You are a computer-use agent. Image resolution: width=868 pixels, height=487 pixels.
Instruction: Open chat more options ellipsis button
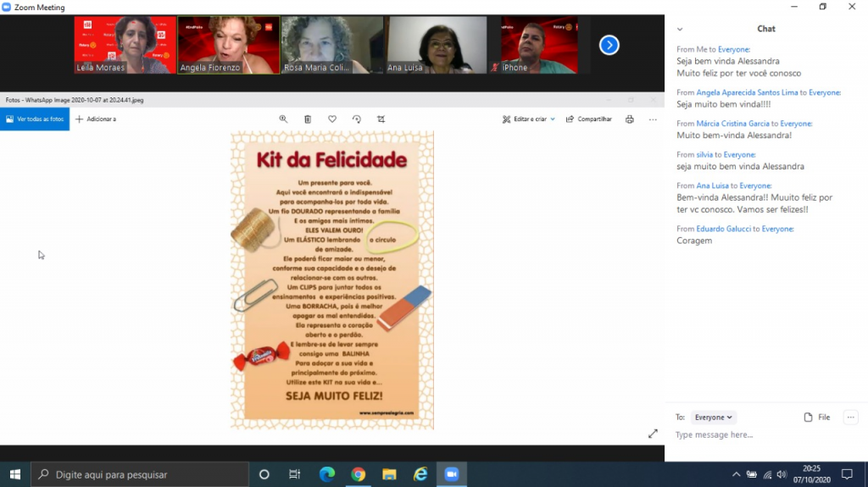[x=851, y=418]
